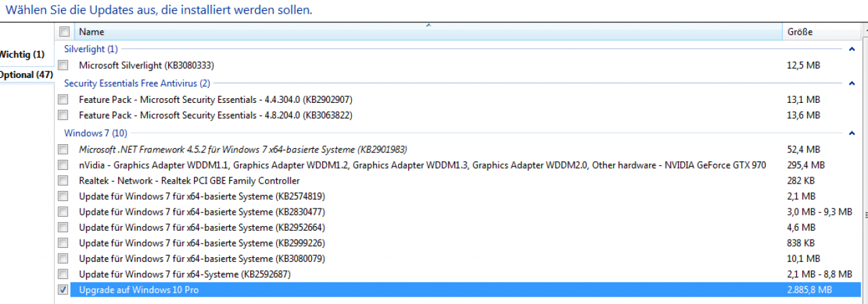Viewport: 868px width, 304px height.
Task: Tick the Microsoft Silverlight (KB3080333) checkbox
Action: [63, 66]
